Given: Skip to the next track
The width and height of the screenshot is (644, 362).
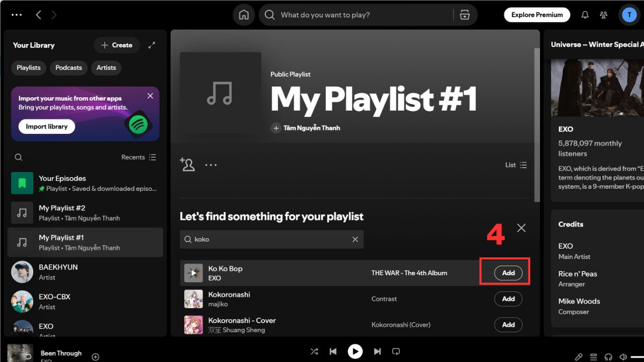Looking at the screenshot, I should coord(377,351).
